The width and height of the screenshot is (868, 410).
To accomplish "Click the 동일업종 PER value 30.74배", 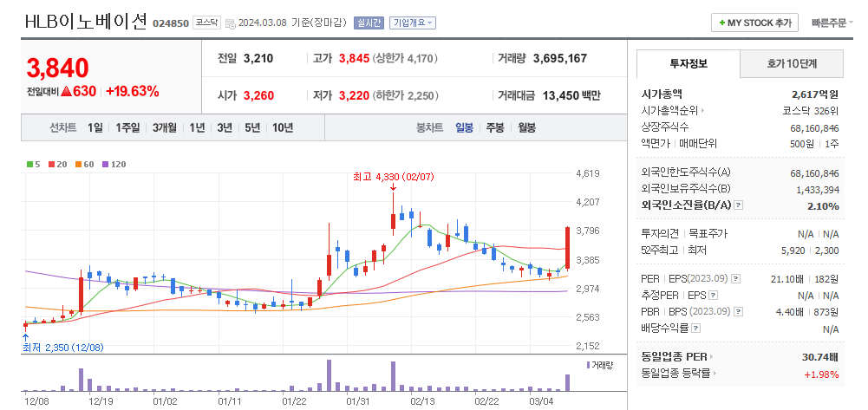I will coord(821,357).
